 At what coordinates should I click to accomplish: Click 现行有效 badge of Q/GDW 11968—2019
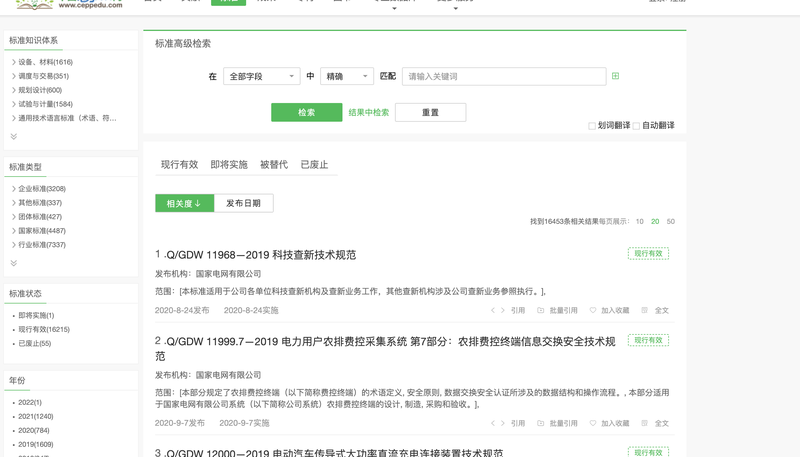648,253
